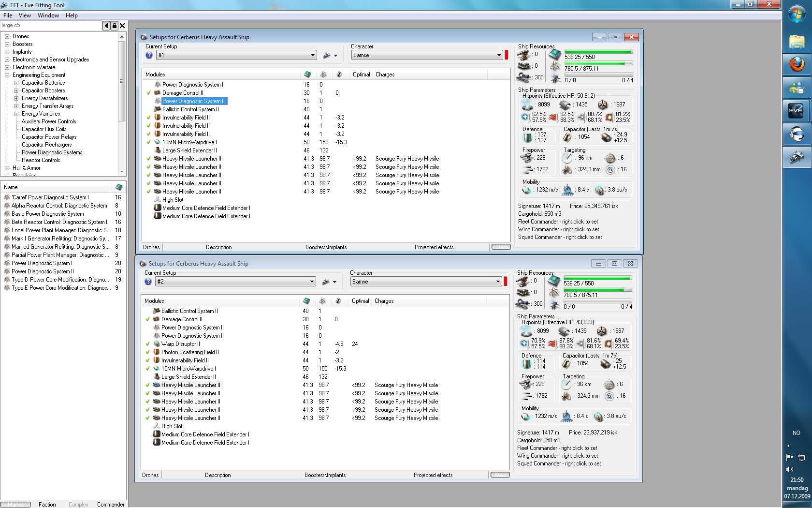Click the market search field containing 'large c5'

point(51,26)
